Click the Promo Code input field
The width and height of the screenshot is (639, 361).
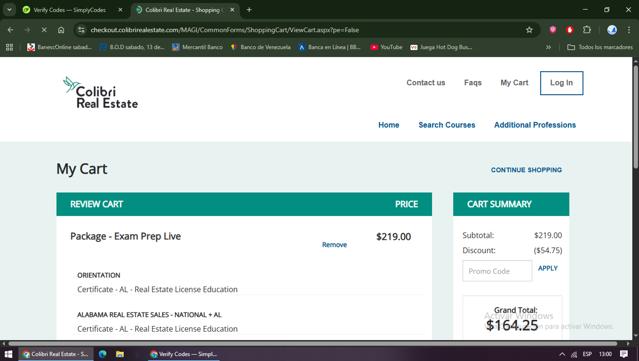point(497,271)
